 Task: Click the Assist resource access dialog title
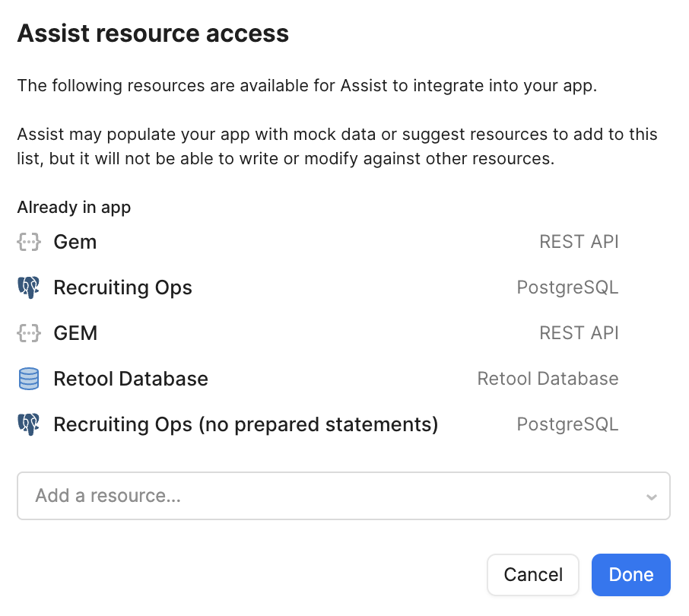pyautogui.click(x=153, y=33)
